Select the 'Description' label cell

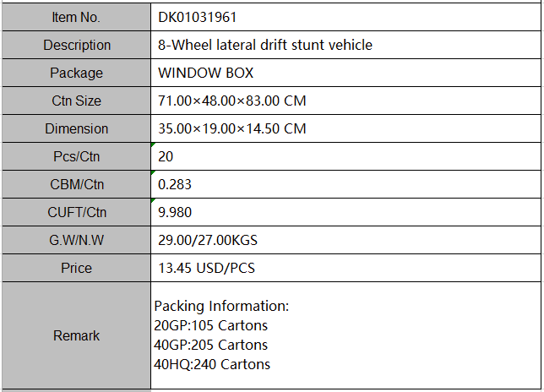coord(76,45)
